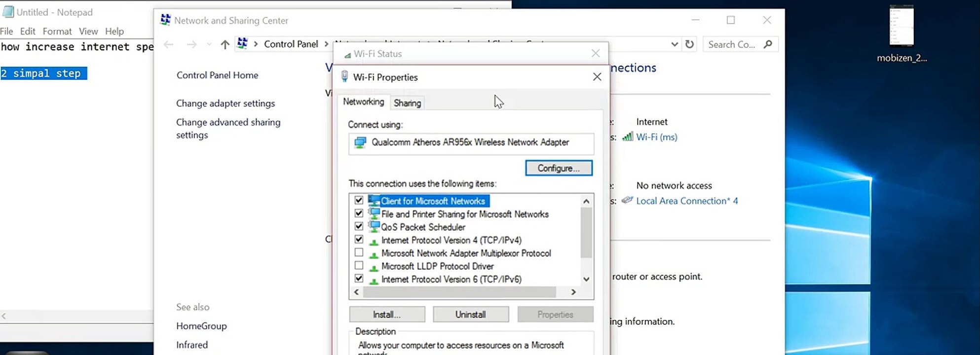Select File and Printer Sharing for Microsoft Networks

coord(465,214)
